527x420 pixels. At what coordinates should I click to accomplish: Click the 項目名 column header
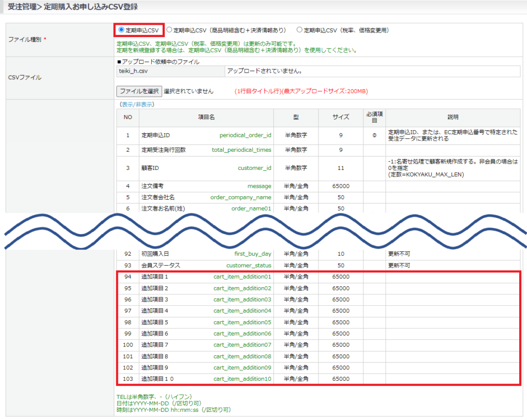point(206,117)
